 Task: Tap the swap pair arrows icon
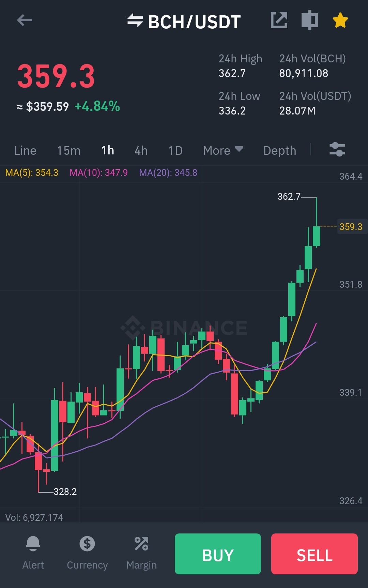[x=135, y=20]
